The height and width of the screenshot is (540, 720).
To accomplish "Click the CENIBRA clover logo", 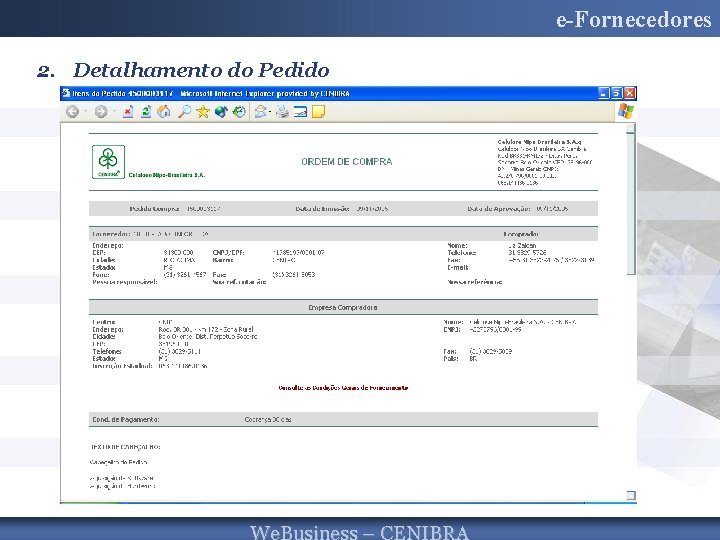I will pos(108,162).
